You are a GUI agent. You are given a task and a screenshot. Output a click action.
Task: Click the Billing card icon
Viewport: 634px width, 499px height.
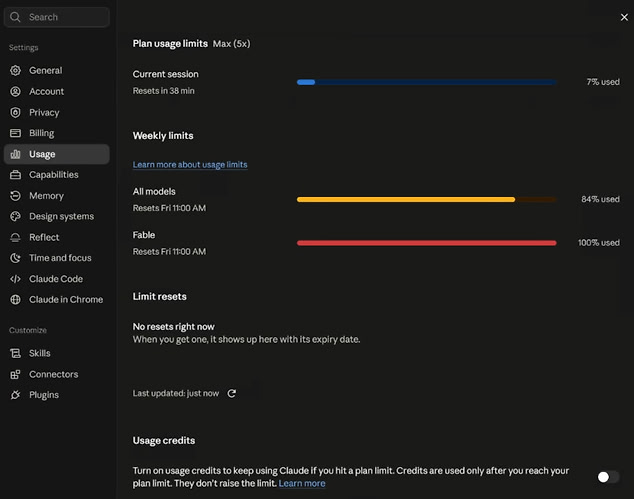[x=15, y=133]
